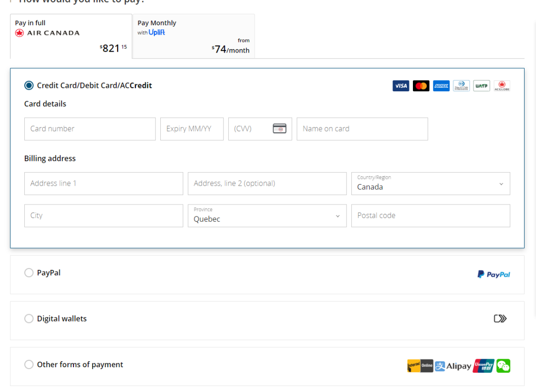Click the Diners Club logo
Image resolution: width=536 pixels, height=392 pixels.
(461, 86)
